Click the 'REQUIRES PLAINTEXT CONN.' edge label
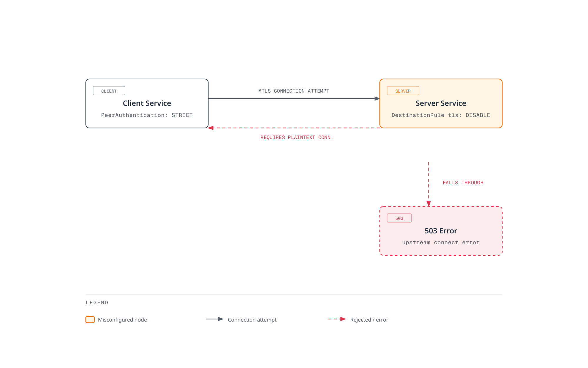 297,138
